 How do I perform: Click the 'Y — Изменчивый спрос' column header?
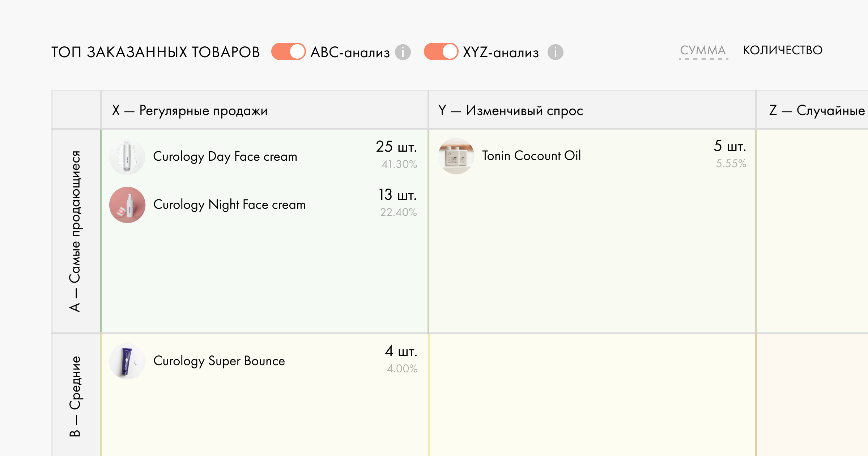(592, 110)
